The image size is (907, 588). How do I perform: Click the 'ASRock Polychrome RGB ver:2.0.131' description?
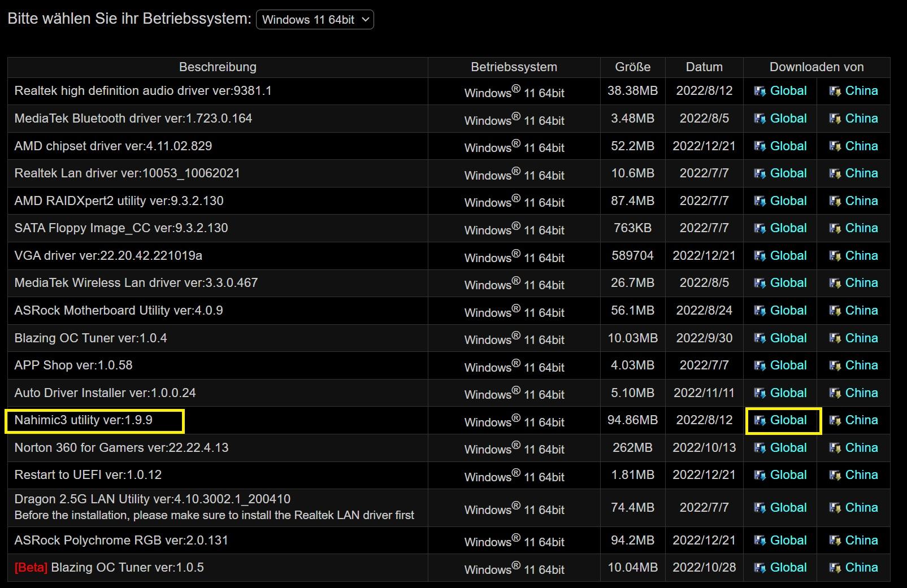[x=121, y=541]
